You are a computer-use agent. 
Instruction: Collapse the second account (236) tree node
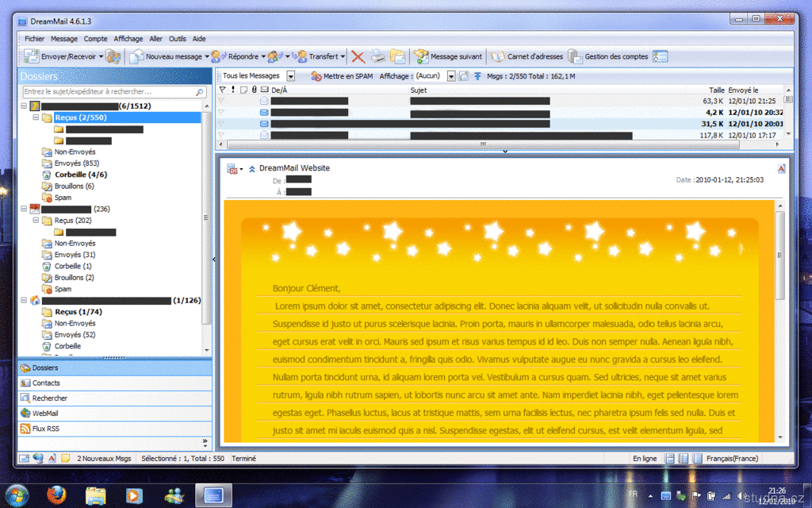point(24,209)
